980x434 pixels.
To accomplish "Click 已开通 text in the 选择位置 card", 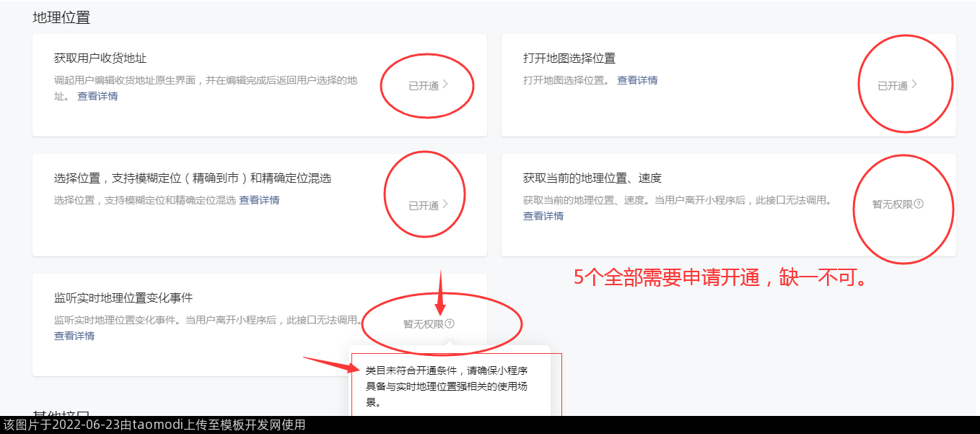I will [424, 206].
